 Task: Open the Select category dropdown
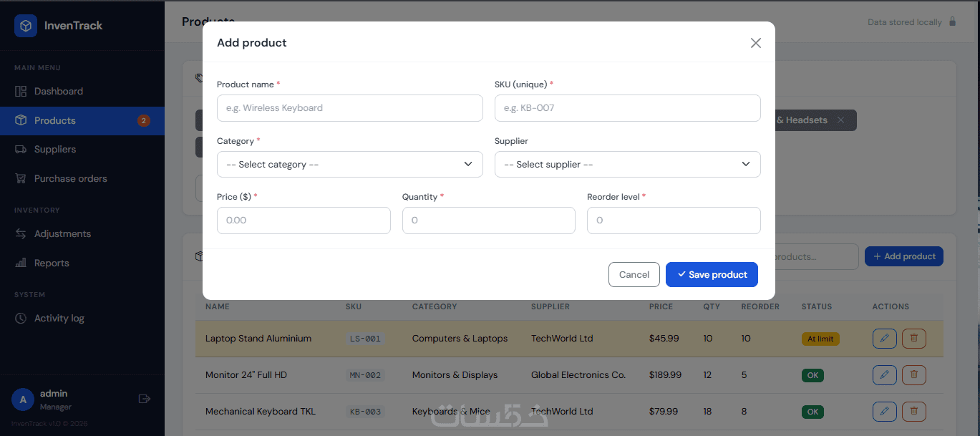tap(350, 165)
